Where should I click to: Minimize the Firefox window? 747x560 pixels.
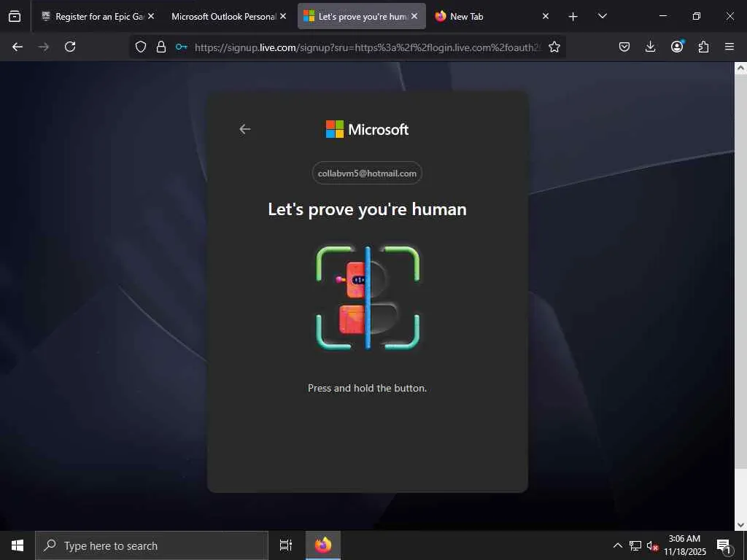662,16
